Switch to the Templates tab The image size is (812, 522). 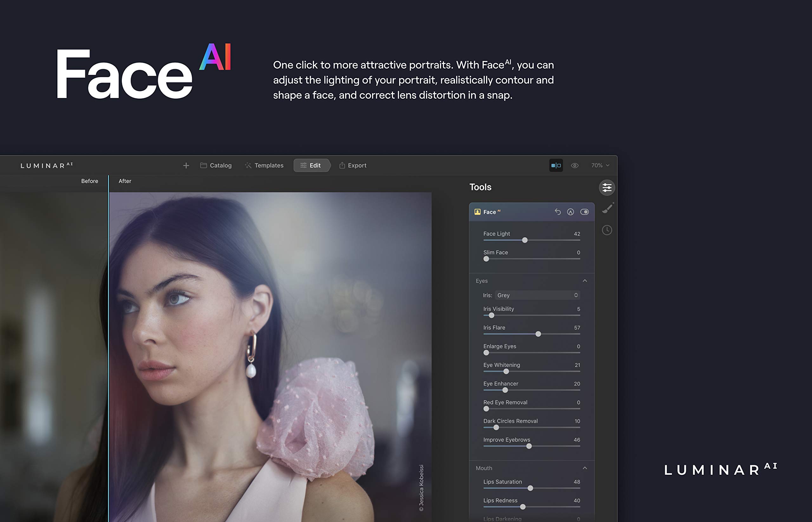pyautogui.click(x=264, y=166)
